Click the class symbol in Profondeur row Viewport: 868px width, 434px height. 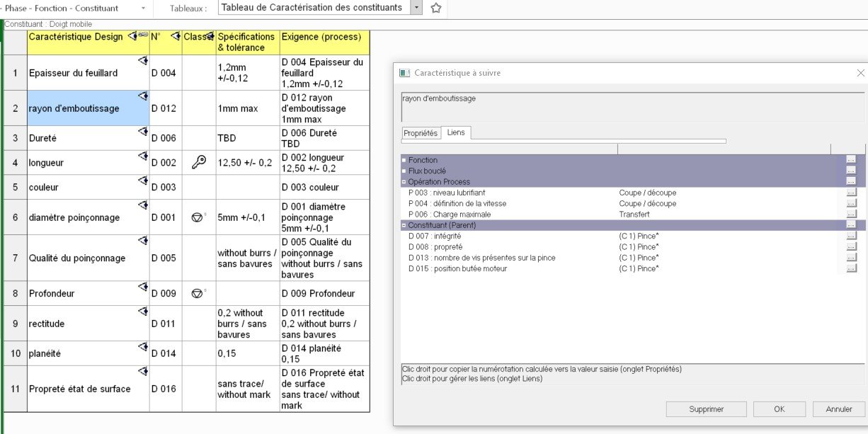click(x=198, y=293)
